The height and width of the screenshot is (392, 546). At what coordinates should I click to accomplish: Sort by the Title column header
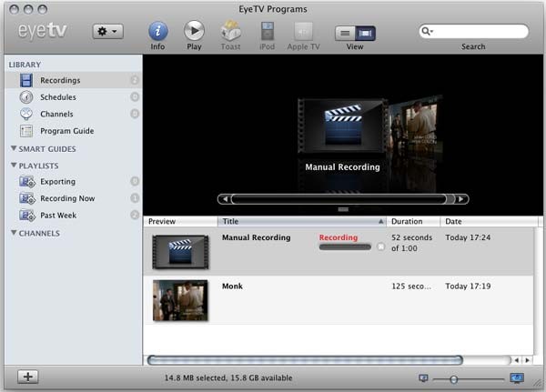click(301, 221)
